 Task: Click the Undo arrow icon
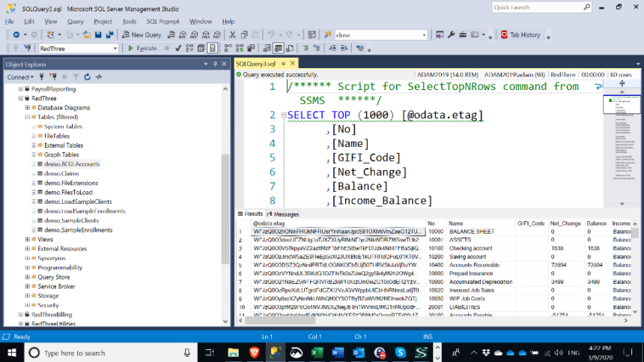coord(271,35)
